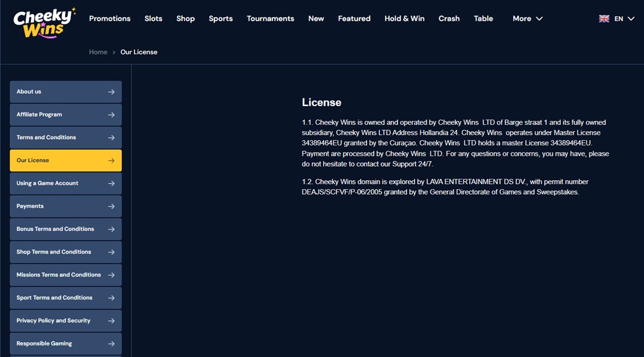Click the UK flag language icon

pyautogui.click(x=604, y=19)
